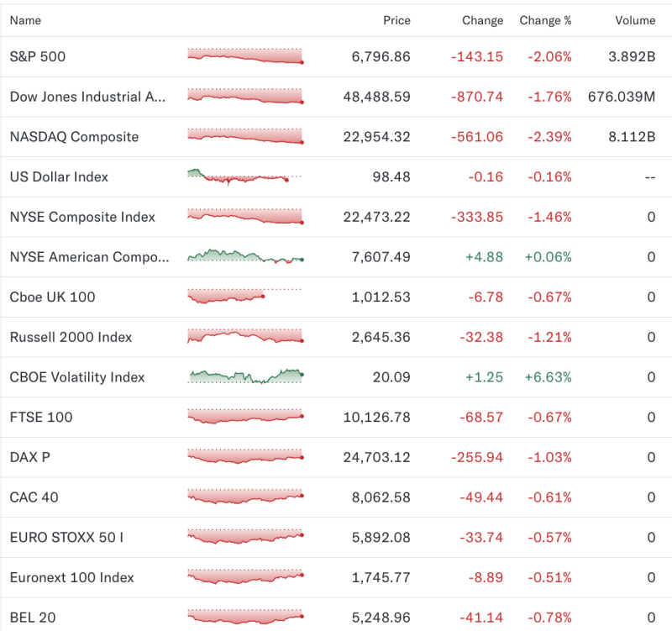This screenshot has width=672, height=631.
Task: Sort the list by Price
Action: pos(396,20)
